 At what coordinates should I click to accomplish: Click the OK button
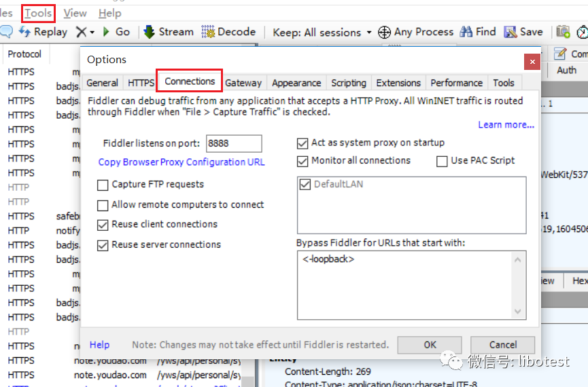(430, 345)
